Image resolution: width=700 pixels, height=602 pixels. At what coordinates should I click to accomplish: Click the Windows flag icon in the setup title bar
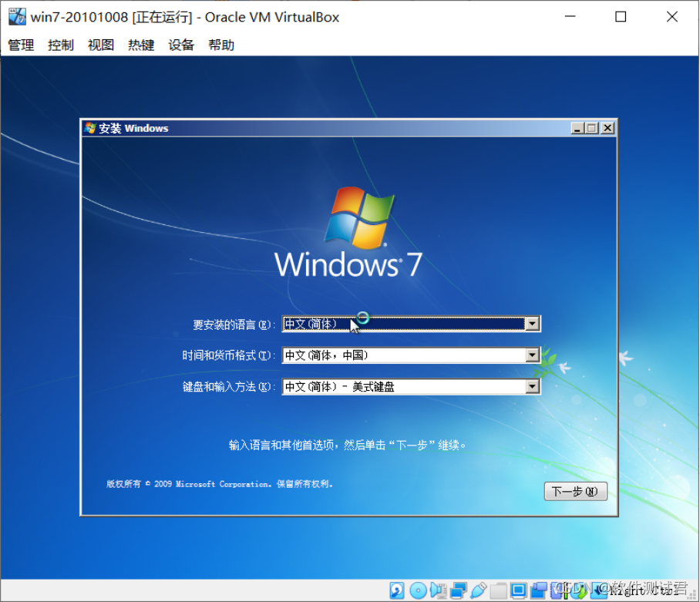[x=90, y=128]
